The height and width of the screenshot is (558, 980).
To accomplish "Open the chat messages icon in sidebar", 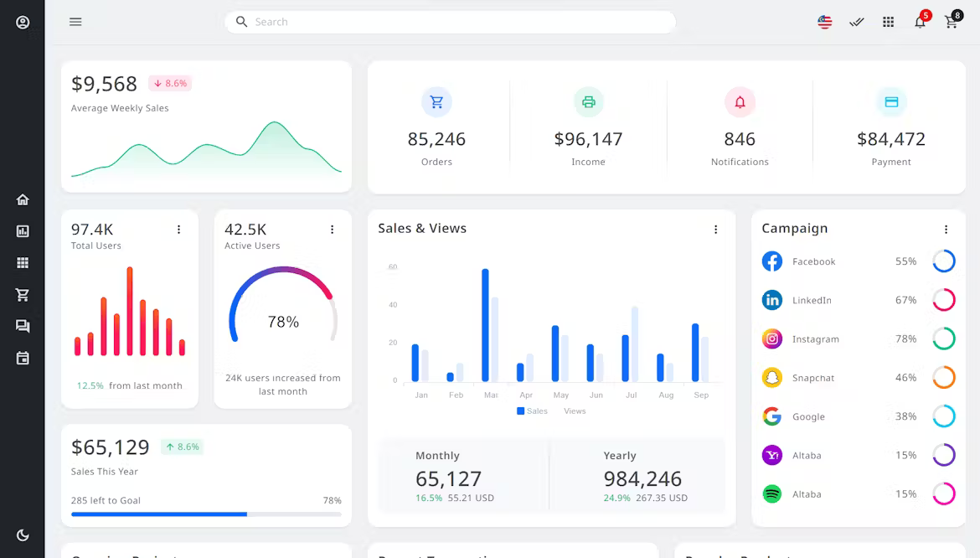I will tap(23, 326).
